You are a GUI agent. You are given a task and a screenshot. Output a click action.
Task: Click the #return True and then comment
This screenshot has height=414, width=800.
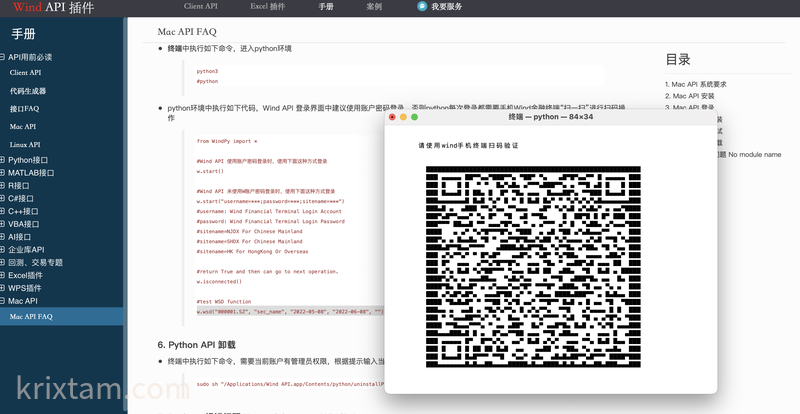(x=268, y=272)
